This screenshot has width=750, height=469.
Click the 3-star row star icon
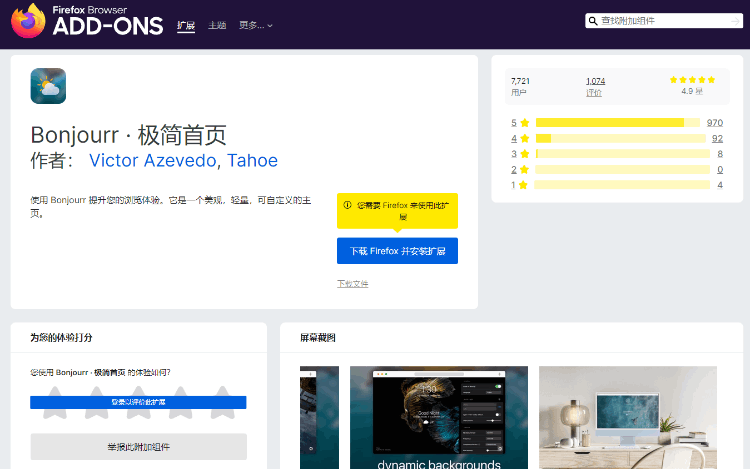pos(525,154)
